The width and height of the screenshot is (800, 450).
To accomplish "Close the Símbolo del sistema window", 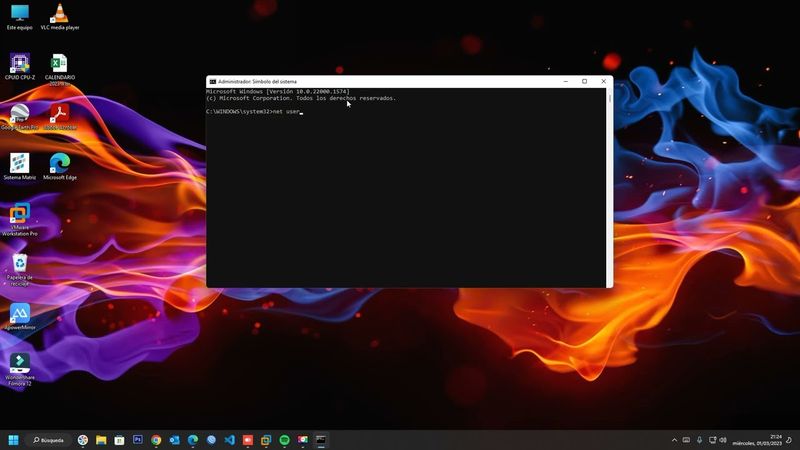I will pos(604,82).
